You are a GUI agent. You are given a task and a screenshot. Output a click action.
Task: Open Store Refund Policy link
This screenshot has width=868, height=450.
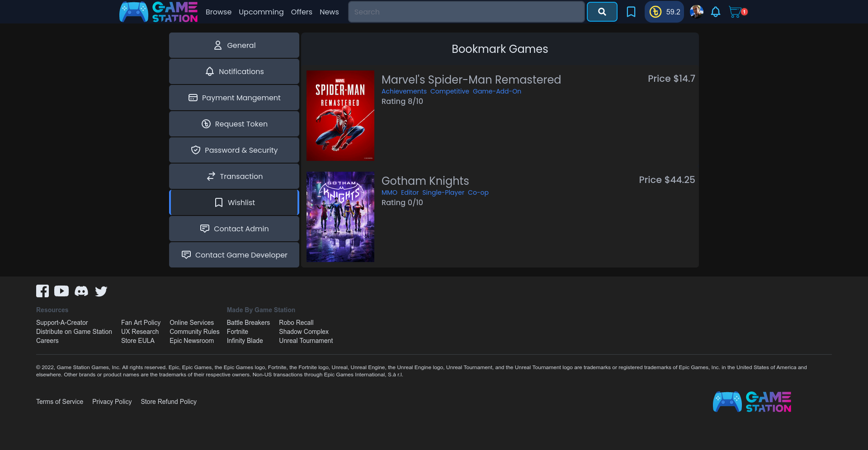pos(169,402)
